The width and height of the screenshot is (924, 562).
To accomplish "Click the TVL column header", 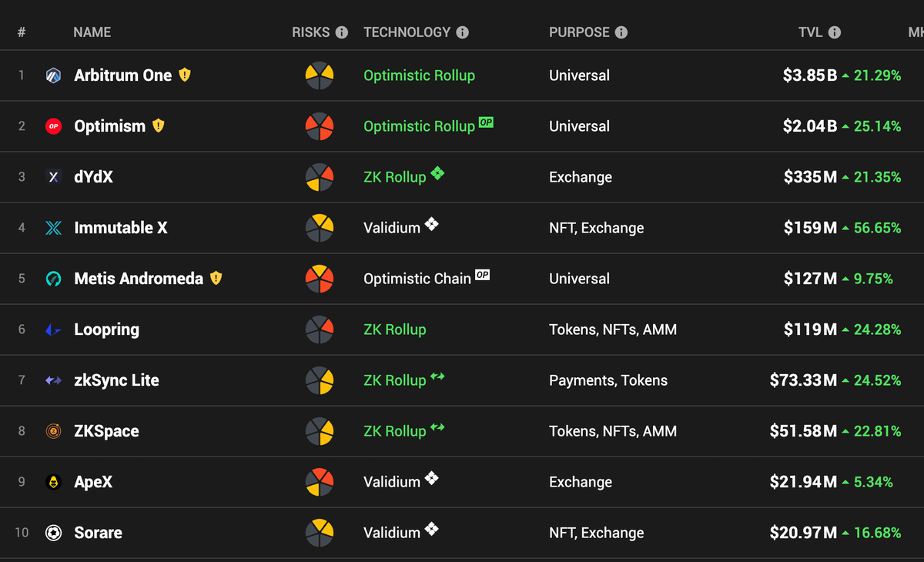I will click(810, 32).
